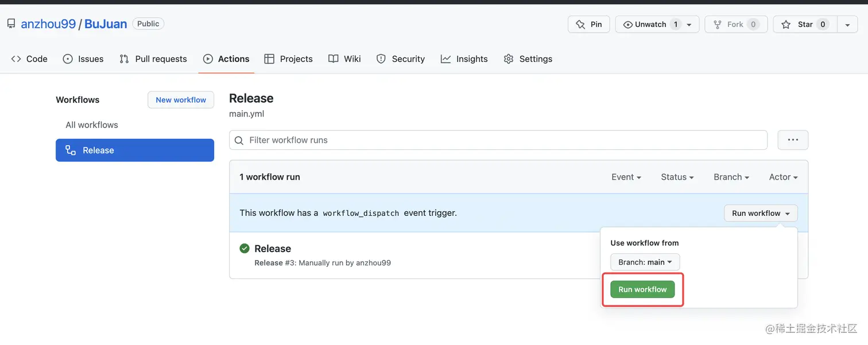Expand the Status filter dropdown
The height and width of the screenshot is (345, 868).
(x=677, y=177)
